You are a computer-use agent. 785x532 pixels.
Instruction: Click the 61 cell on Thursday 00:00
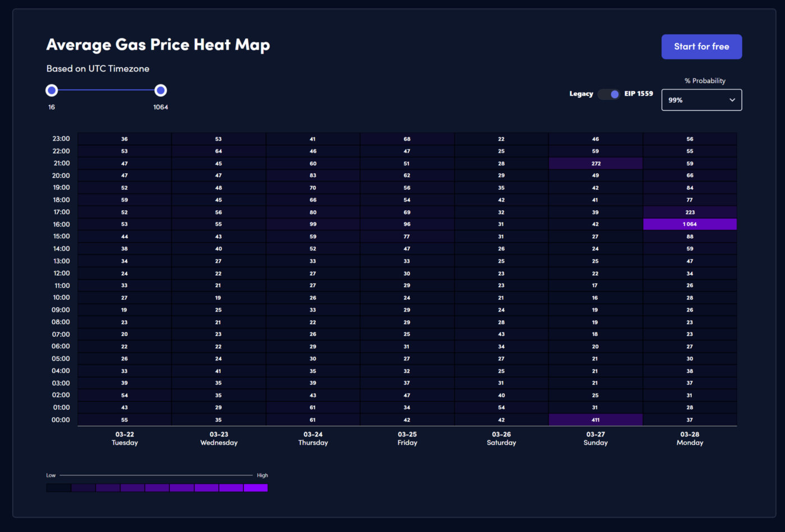[x=313, y=420]
